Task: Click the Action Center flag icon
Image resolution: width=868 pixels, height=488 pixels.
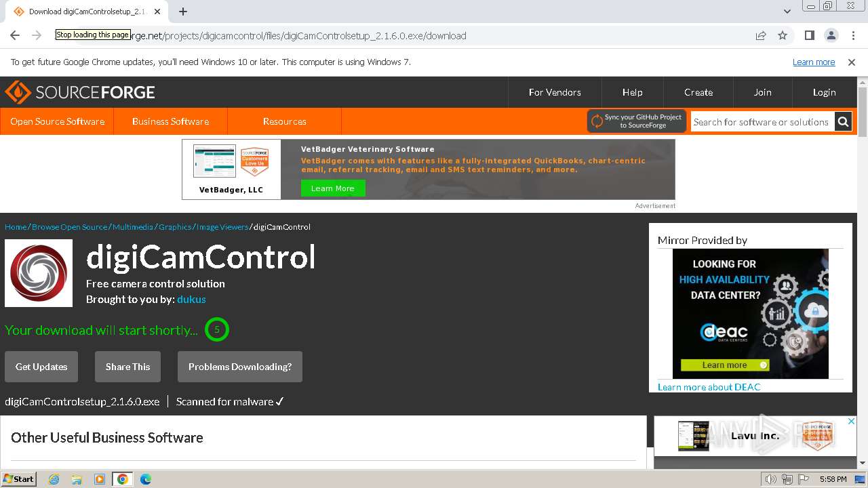Action: pos(804,479)
